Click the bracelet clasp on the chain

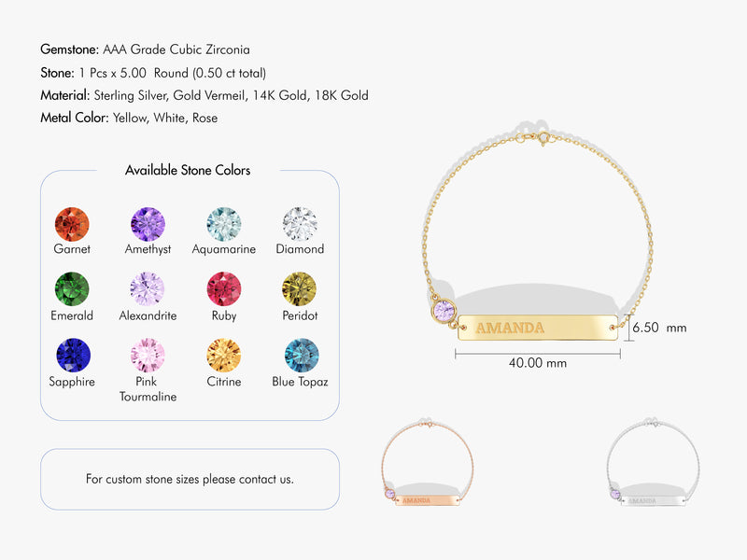pyautogui.click(x=543, y=137)
